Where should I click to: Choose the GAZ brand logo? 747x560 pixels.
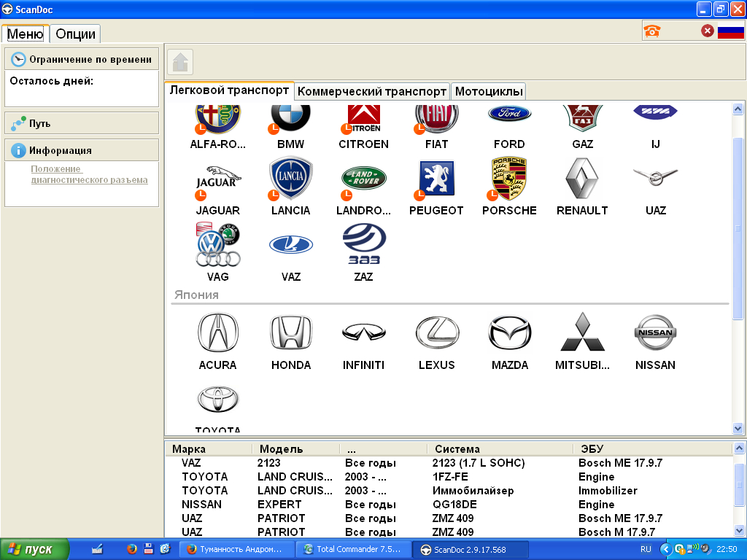click(x=582, y=118)
